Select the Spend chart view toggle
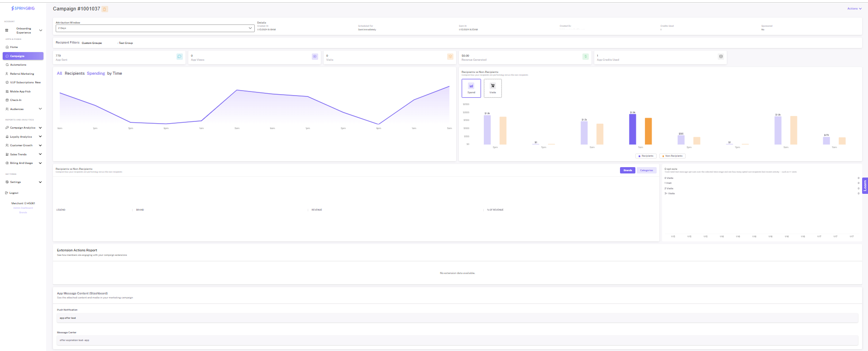The height and width of the screenshot is (351, 868). (x=471, y=88)
